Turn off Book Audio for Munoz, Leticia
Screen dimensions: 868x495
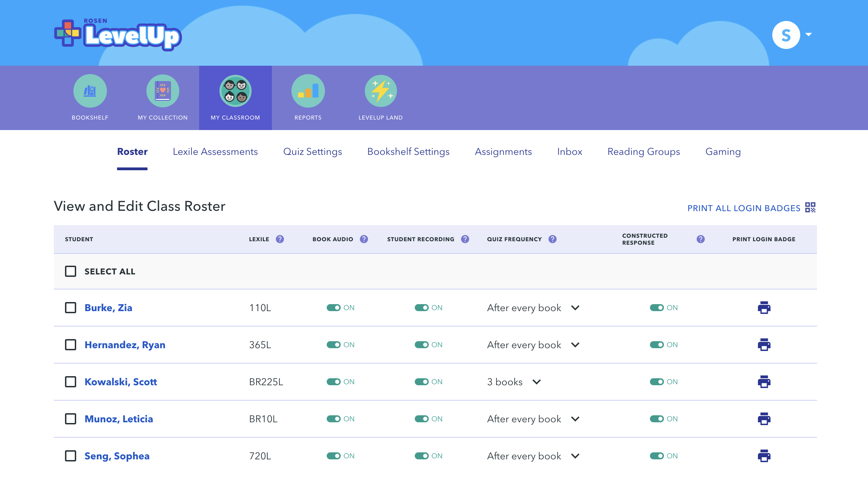334,419
